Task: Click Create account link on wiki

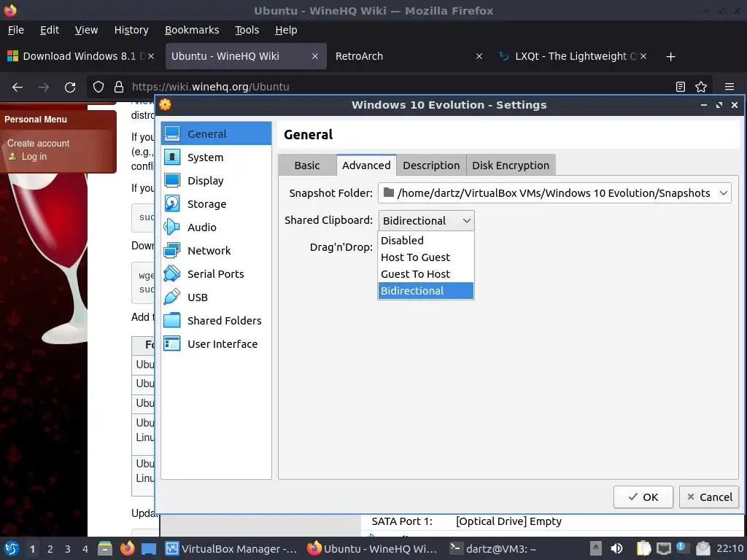Action: pyautogui.click(x=38, y=144)
